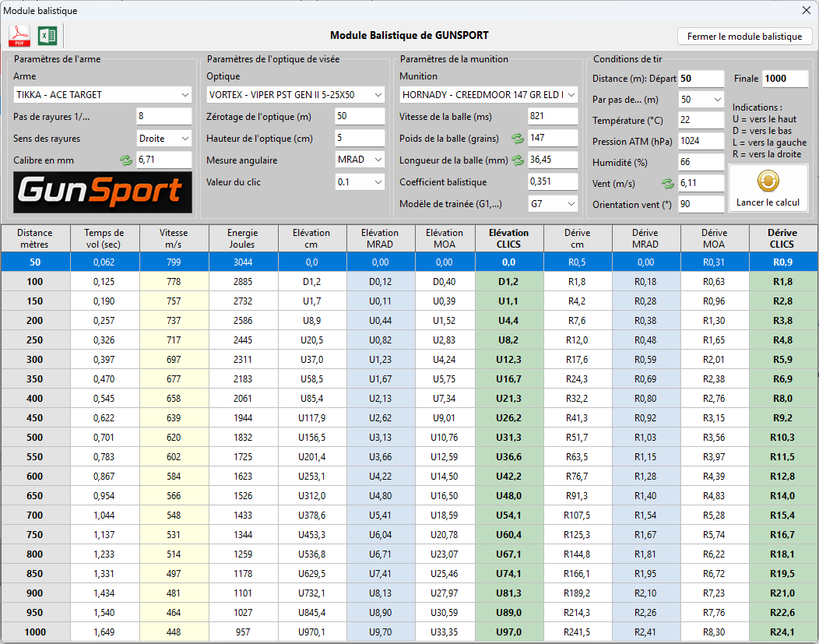
Task: Open the Mesure angulaire MRAD dropdown
Action: click(360, 160)
